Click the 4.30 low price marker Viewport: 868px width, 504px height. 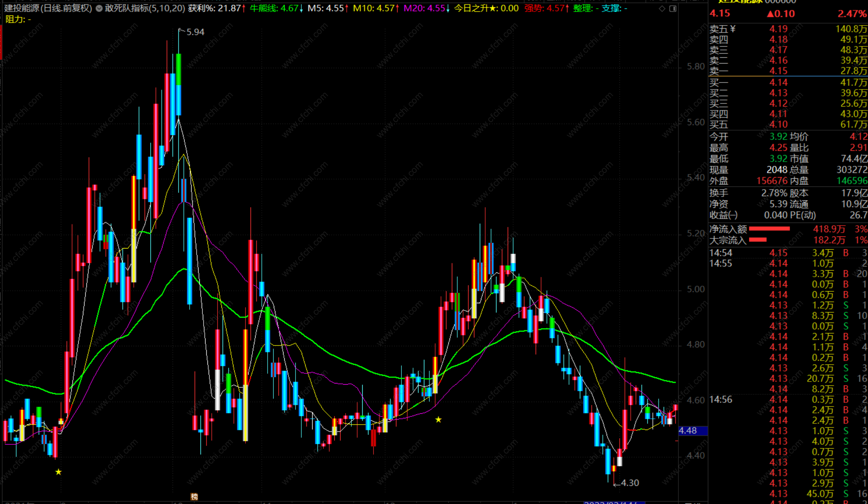629,483
